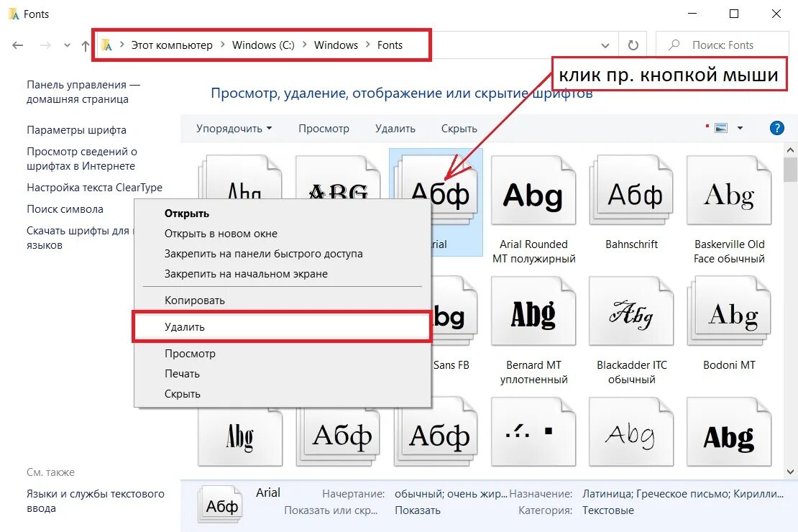Select the Arial Rounded MT font icon
The image size is (798, 532).
533,190
